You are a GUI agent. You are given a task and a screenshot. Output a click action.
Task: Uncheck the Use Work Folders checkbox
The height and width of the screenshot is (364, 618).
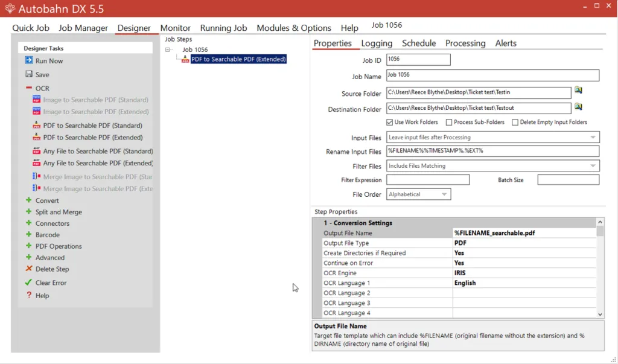coord(390,123)
